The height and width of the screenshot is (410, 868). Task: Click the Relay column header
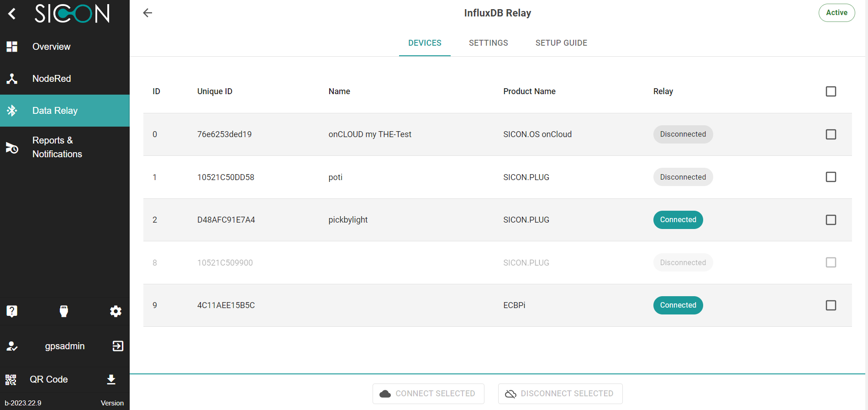click(x=663, y=91)
